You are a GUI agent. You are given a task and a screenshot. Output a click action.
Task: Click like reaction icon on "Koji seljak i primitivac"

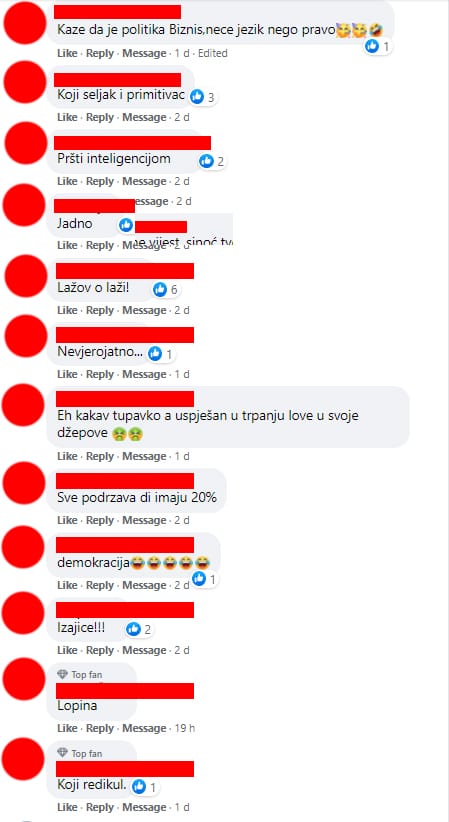197,96
